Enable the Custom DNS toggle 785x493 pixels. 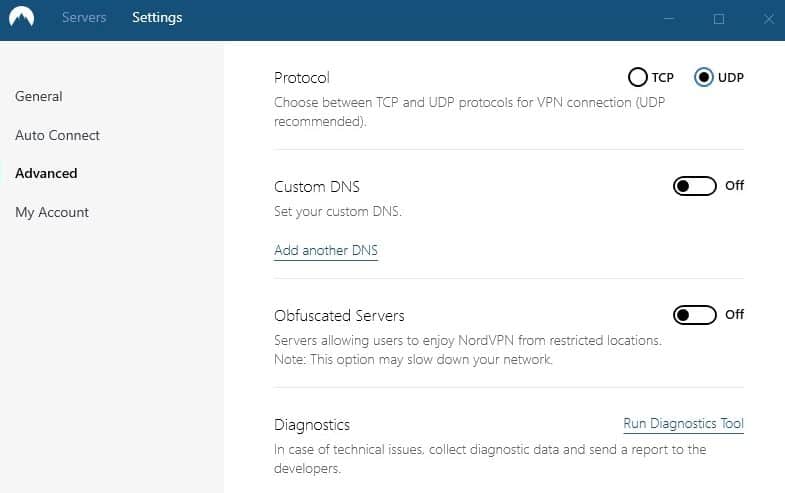pos(694,186)
